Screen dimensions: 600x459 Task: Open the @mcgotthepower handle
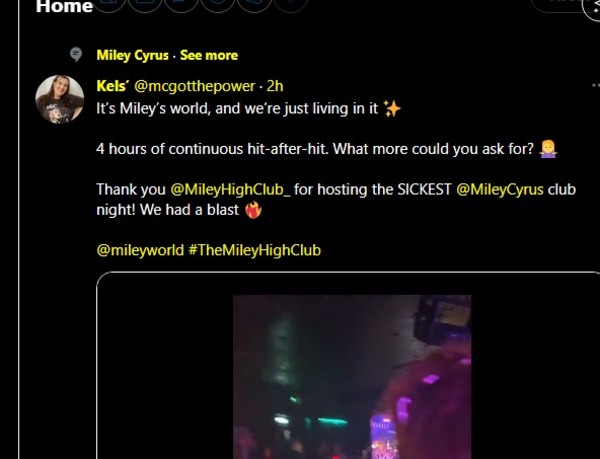click(194, 86)
